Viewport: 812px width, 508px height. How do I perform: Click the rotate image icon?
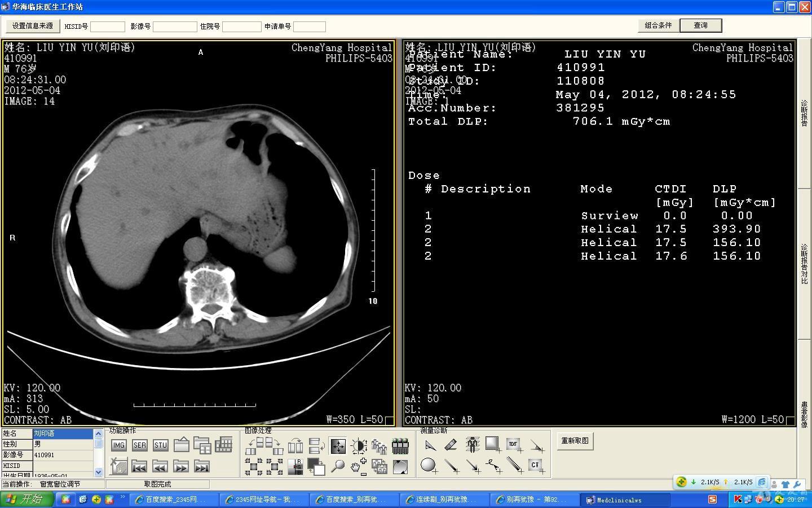(400, 467)
